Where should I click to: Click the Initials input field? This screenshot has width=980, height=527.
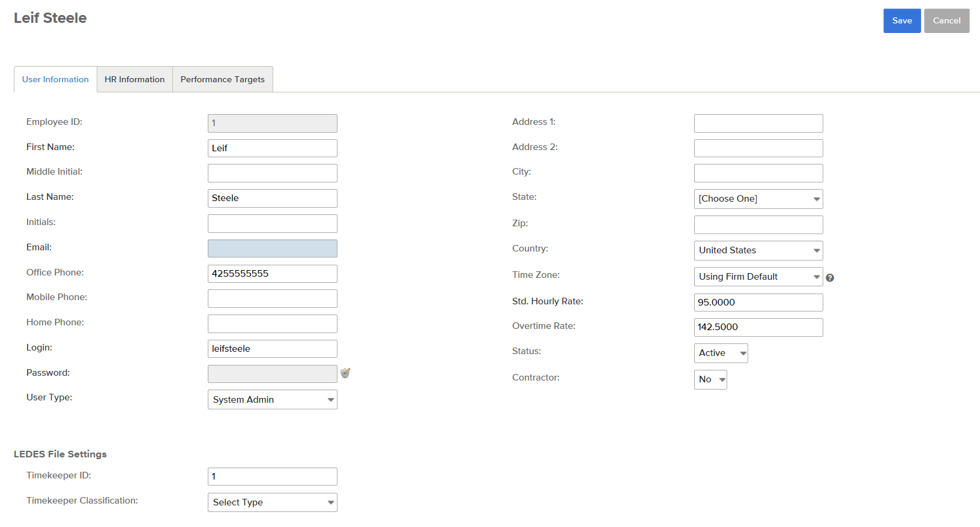point(273,223)
